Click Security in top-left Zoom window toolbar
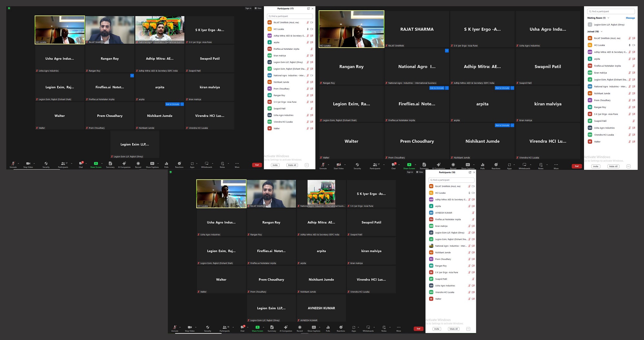 (x=46, y=165)
